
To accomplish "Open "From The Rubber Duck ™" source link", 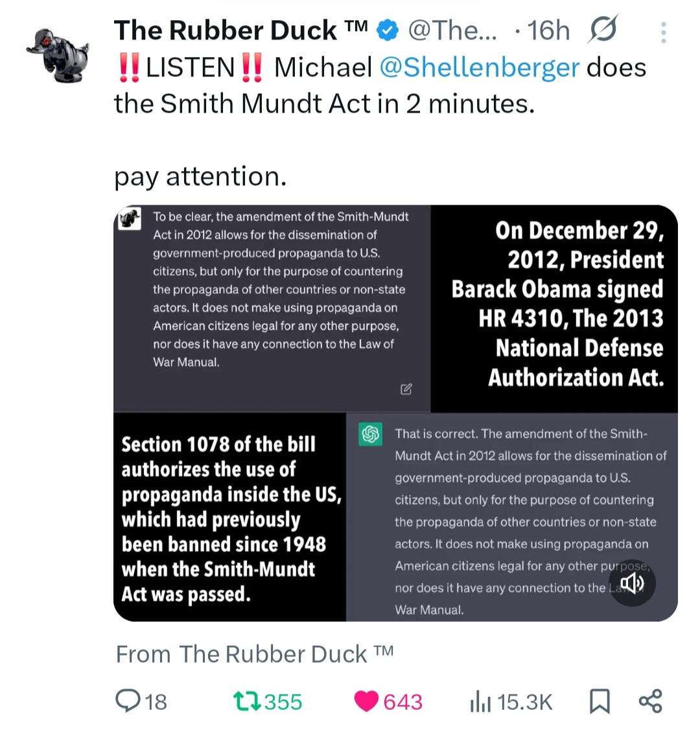I will tap(254, 654).
